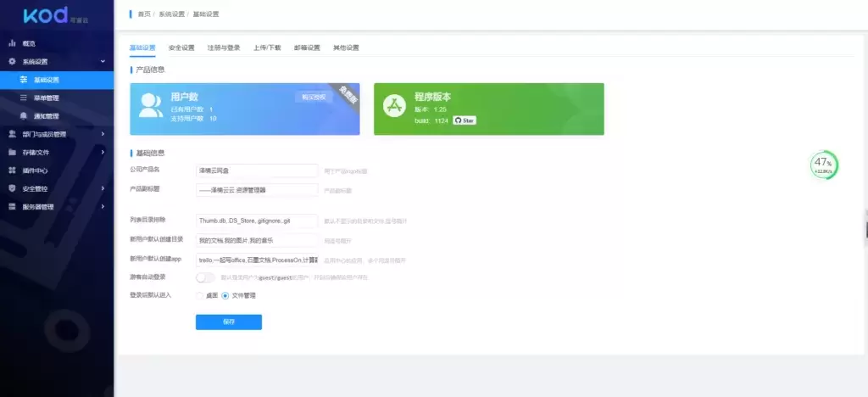Click the 公司产品名 input field

pyautogui.click(x=257, y=171)
